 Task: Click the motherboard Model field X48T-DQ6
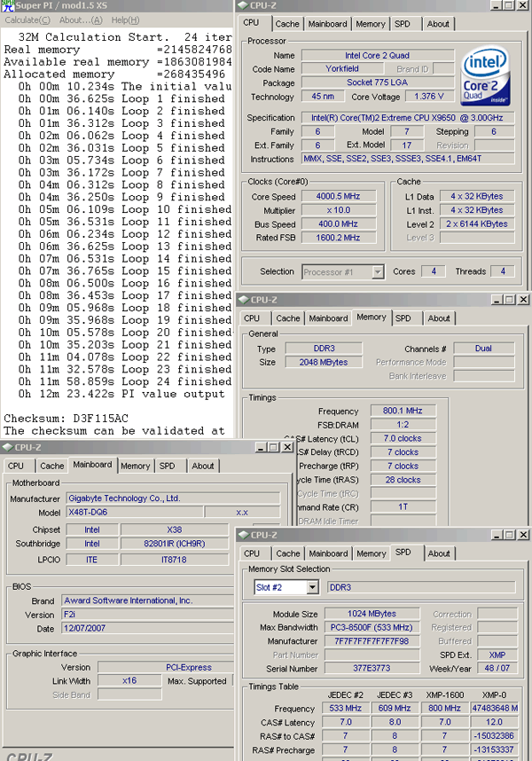135,512
